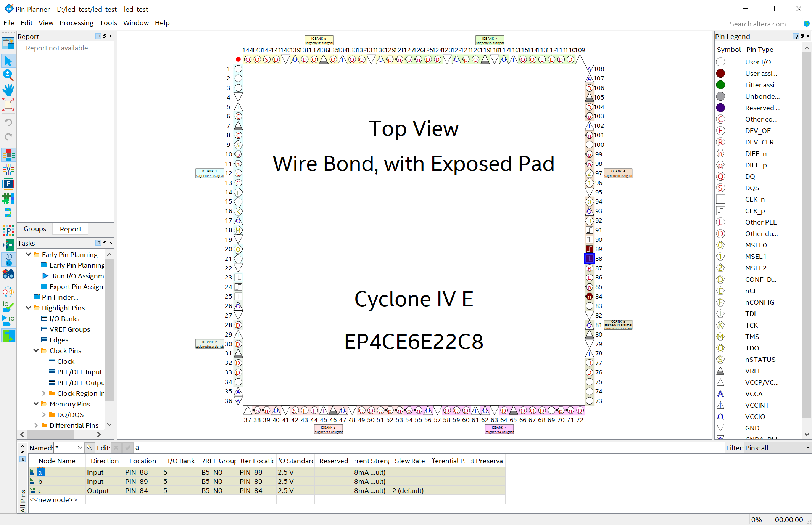Click the green pin migration icon
The image size is (812, 525).
[x=8, y=245]
